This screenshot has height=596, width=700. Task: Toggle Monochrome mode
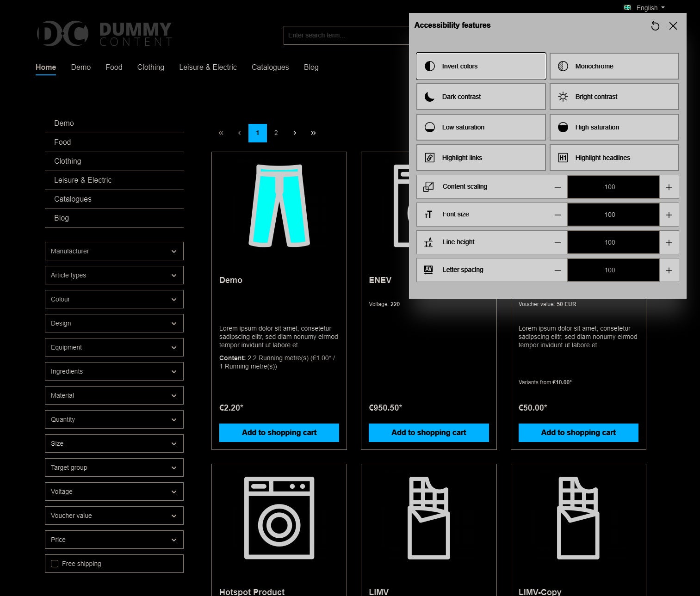pyautogui.click(x=614, y=66)
